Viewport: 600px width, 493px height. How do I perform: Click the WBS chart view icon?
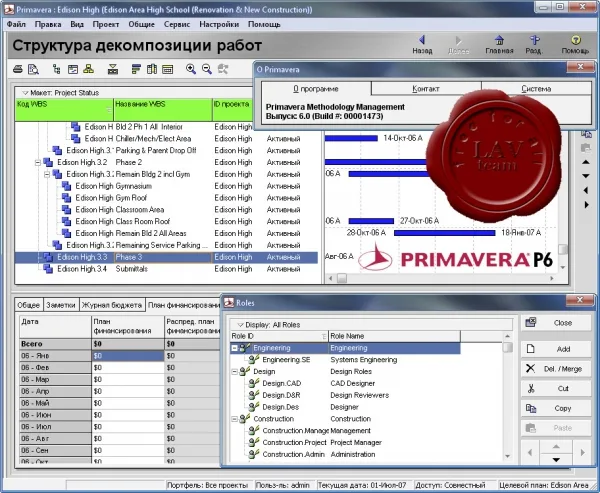[x=89, y=69]
